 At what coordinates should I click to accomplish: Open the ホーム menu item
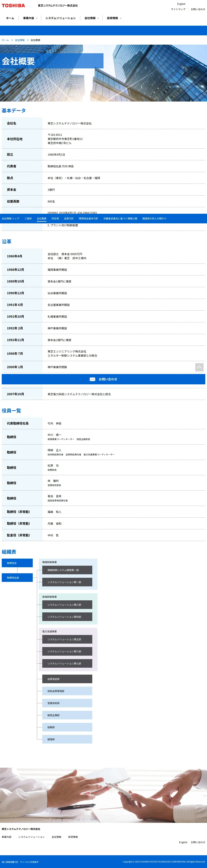click(x=10, y=18)
